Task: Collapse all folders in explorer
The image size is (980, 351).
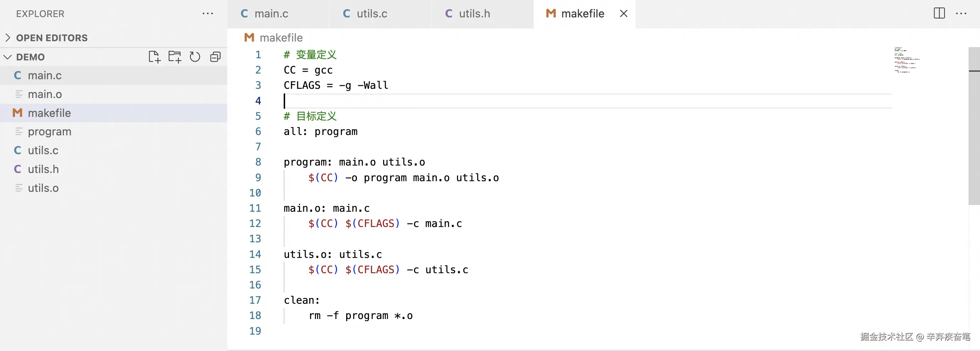Action: pos(215,57)
